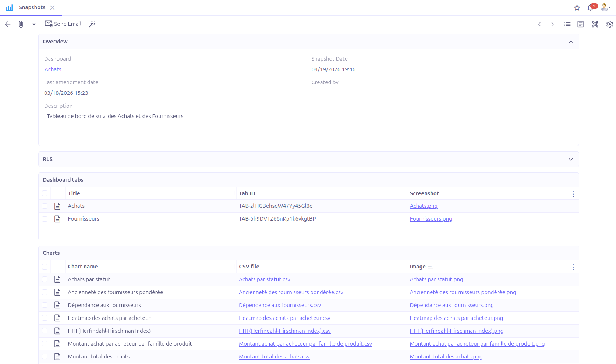Download Montant total des achats.csv
Screen dimensions: 616x364
tap(274, 357)
